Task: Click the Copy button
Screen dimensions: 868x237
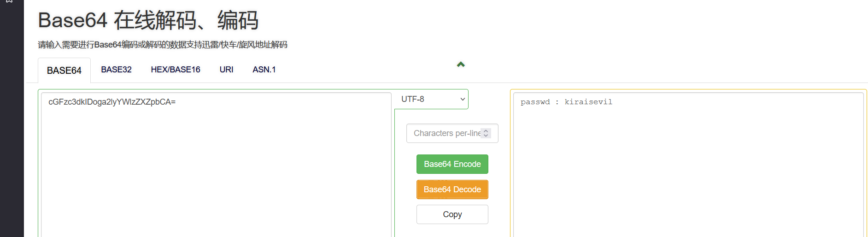Action: (x=452, y=214)
